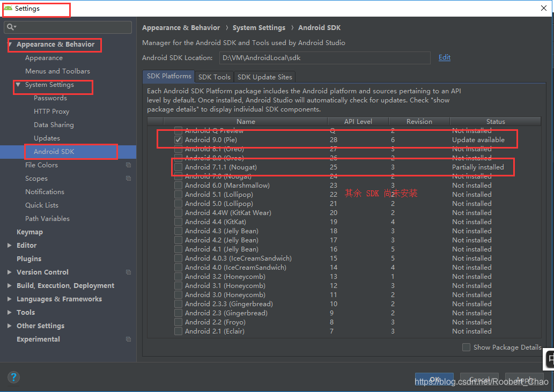Select Menus and Toolbars item
This screenshot has width=554, height=392.
click(x=57, y=71)
